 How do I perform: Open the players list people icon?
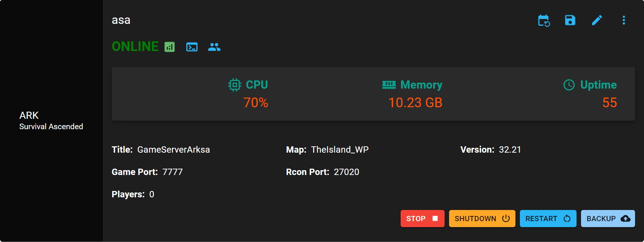(x=214, y=47)
